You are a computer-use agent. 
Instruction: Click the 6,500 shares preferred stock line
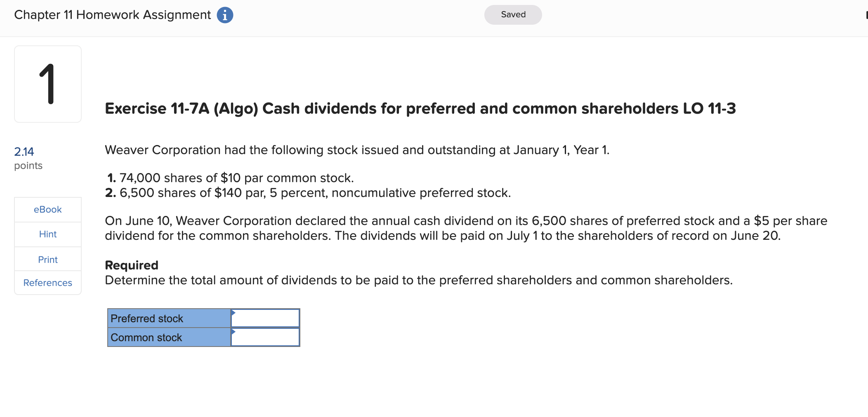pos(308,193)
